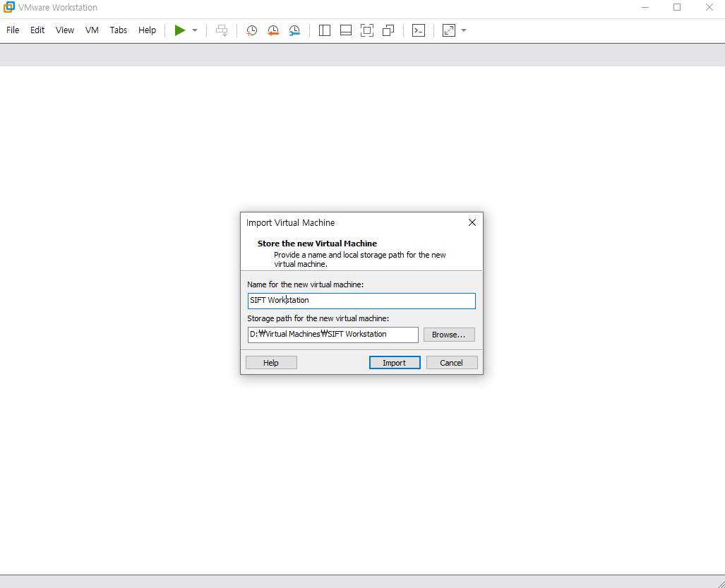Click Cancel in the import dialog
The image size is (725, 588).
[x=452, y=363]
